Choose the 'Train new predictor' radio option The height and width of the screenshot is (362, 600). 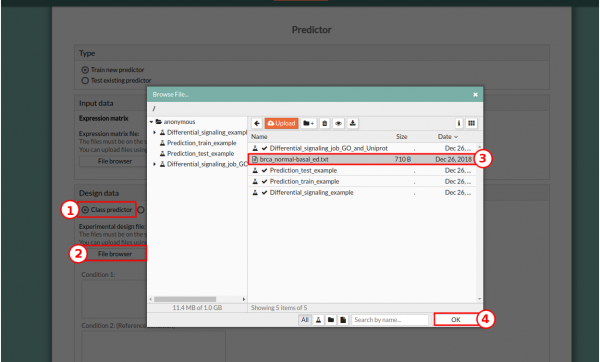pyautogui.click(x=85, y=70)
